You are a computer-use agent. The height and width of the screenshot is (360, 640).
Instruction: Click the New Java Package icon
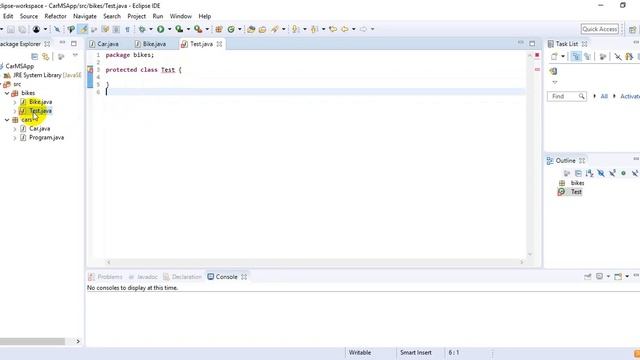coord(219,29)
